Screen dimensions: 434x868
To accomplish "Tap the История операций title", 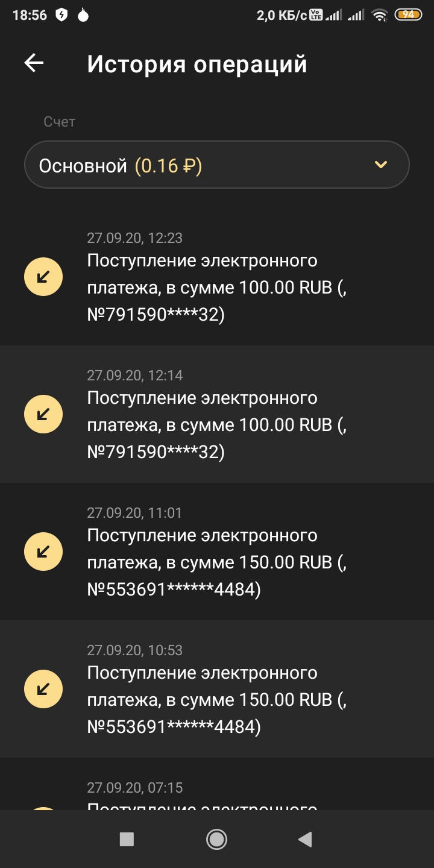I will pyautogui.click(x=197, y=64).
